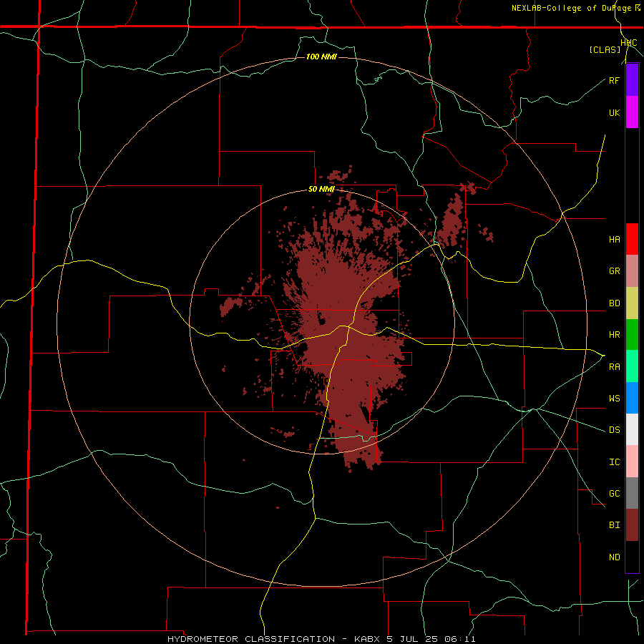This screenshot has height=644, width=644.
Task: Click the RF purple legend swatch
Action: tap(632, 80)
